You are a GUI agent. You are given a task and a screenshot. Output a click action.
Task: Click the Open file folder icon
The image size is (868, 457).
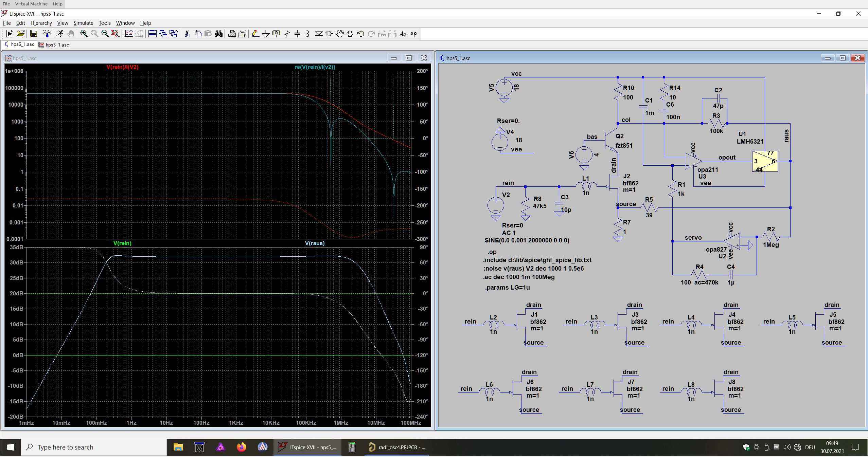[21, 34]
